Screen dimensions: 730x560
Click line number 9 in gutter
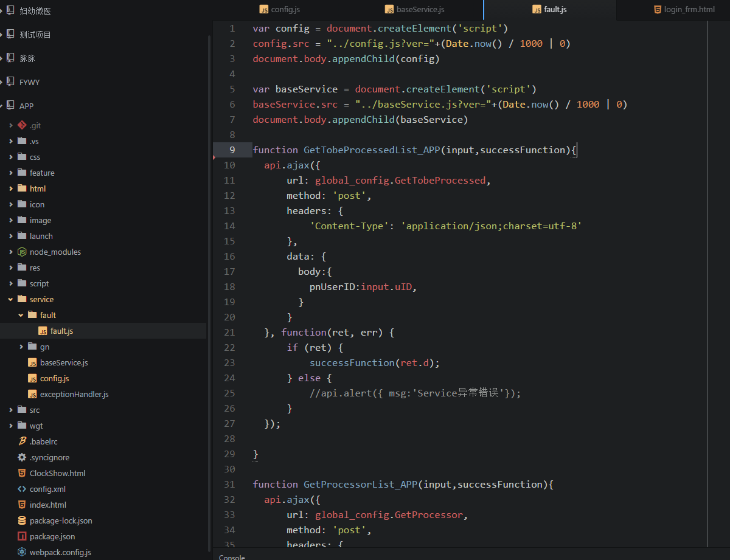click(x=232, y=150)
